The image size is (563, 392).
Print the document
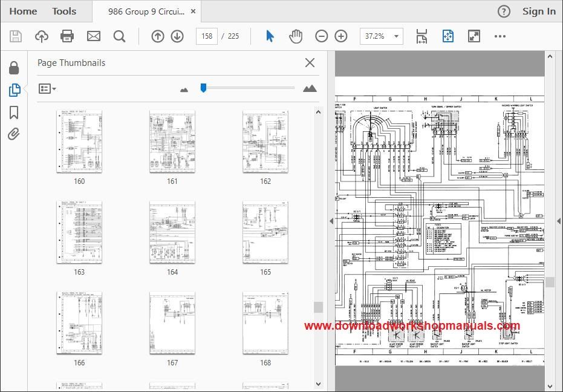pyautogui.click(x=67, y=36)
